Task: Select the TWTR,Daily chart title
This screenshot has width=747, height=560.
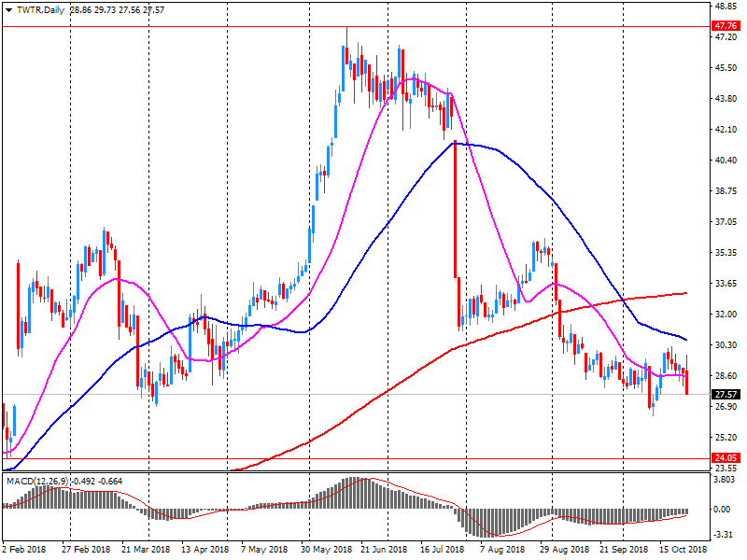Action: pos(40,10)
